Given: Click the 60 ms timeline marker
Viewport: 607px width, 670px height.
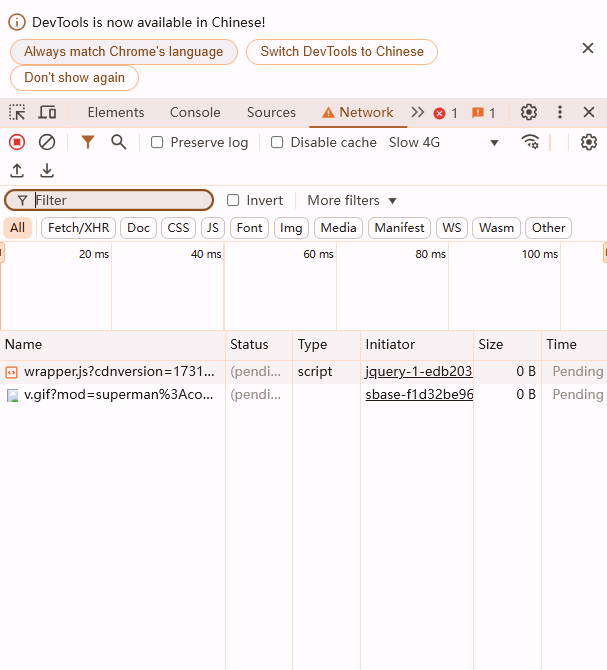Looking at the screenshot, I should point(318,254).
